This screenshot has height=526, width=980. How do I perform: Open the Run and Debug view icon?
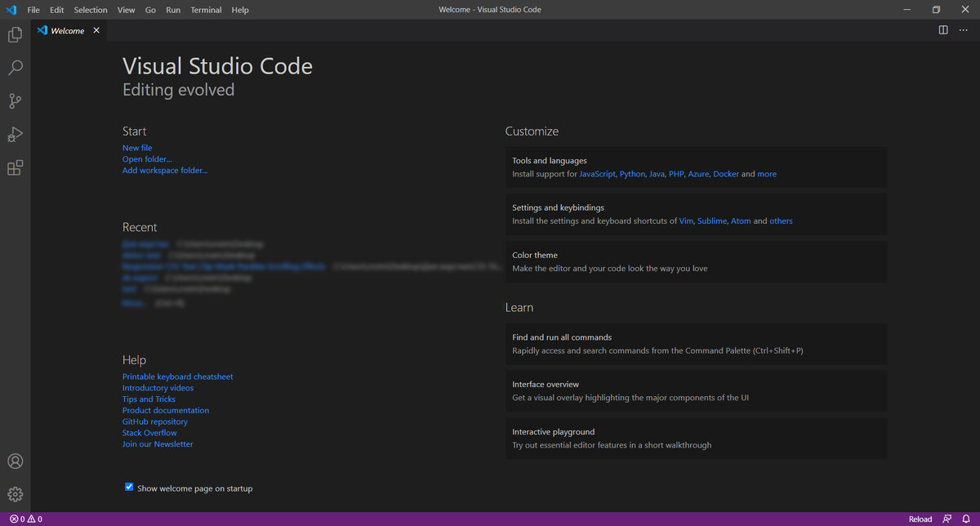[x=15, y=134]
